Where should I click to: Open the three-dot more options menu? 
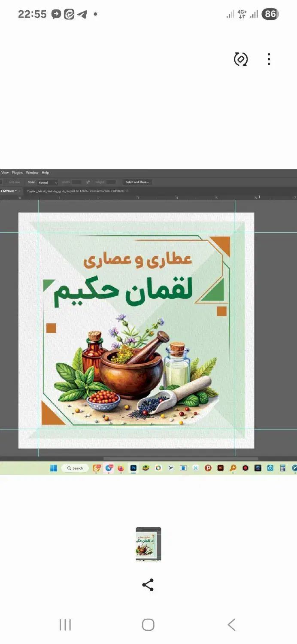point(269,59)
